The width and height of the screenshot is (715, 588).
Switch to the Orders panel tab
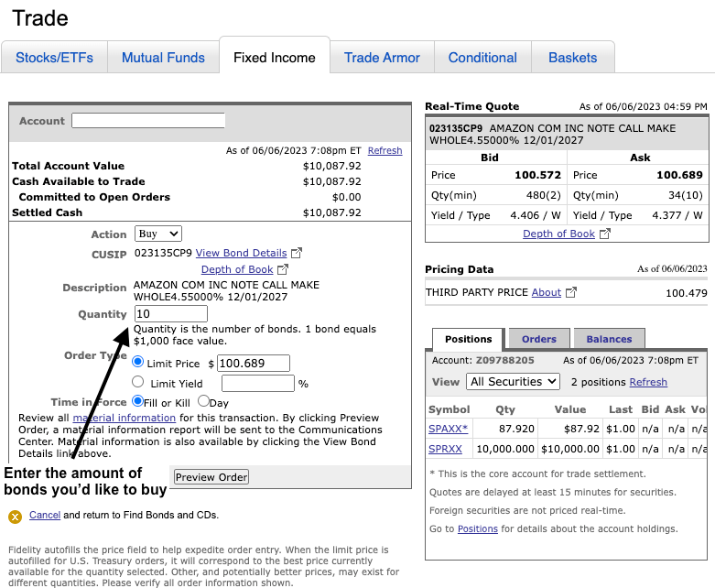point(539,339)
